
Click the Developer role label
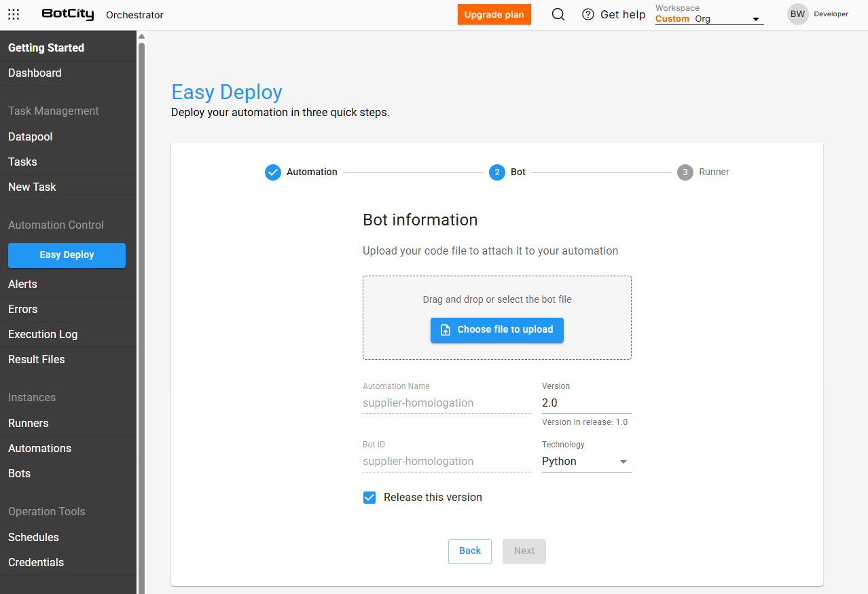pyautogui.click(x=831, y=14)
